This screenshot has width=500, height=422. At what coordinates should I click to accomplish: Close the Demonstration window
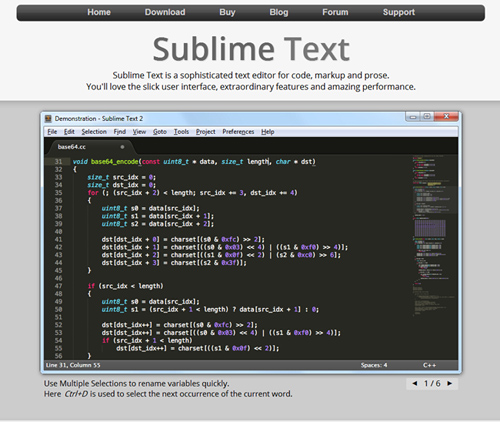tap(446, 117)
